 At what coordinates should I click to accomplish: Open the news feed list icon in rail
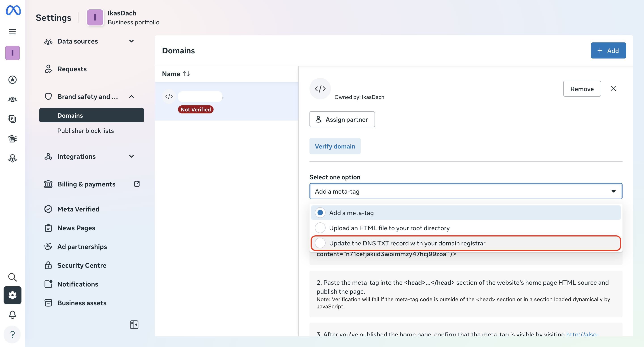[13, 138]
